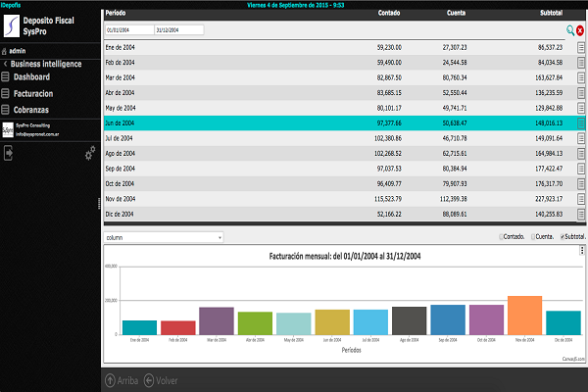
Task: Open settings gears icon in sidebar
Action: click(90, 153)
